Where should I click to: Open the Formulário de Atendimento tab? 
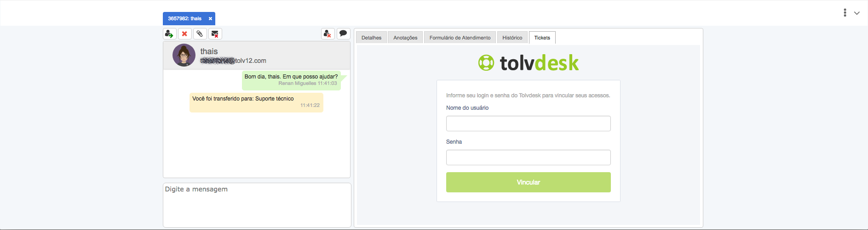coord(460,38)
